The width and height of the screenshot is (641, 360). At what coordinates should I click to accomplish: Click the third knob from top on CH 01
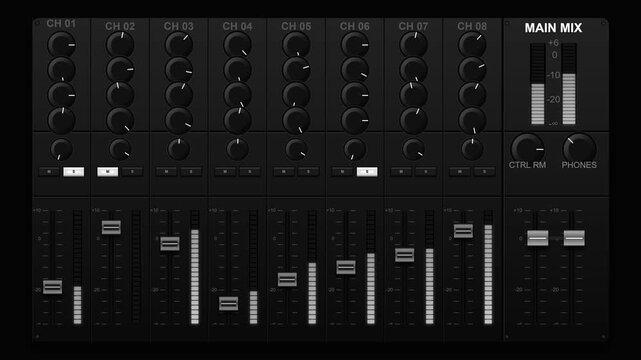point(61,95)
